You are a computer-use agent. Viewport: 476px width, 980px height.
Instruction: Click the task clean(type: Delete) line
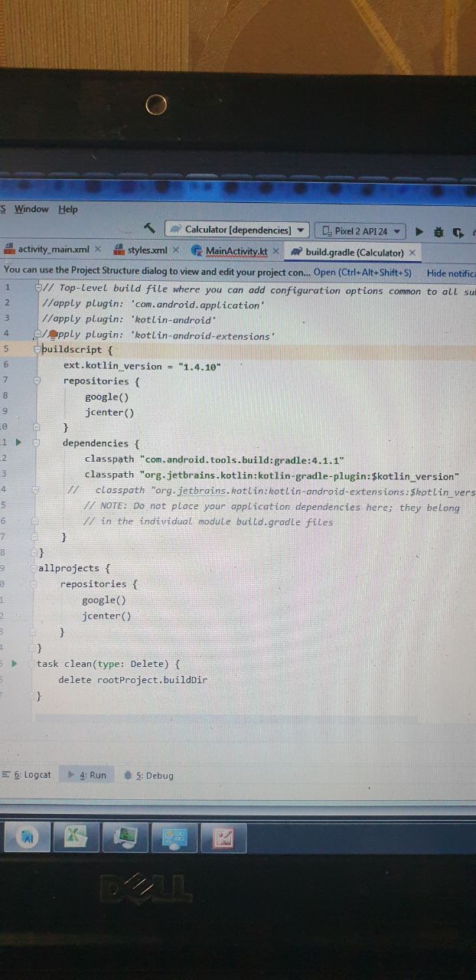coord(109,664)
